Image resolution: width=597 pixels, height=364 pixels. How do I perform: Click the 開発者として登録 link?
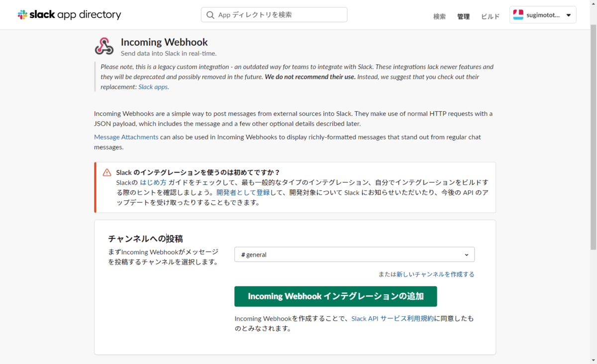coord(243,192)
